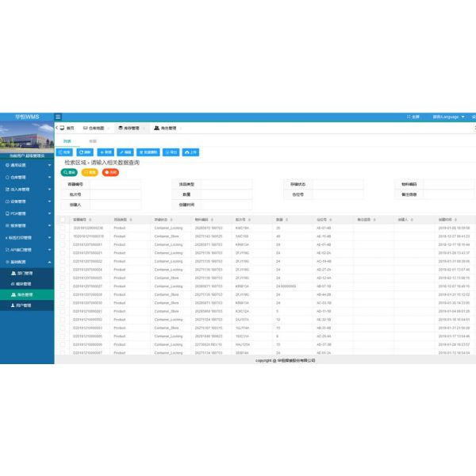The image size is (476, 476).
Task: Click the 刷新 refresh toolbar button
Action: pyautogui.click(x=85, y=152)
